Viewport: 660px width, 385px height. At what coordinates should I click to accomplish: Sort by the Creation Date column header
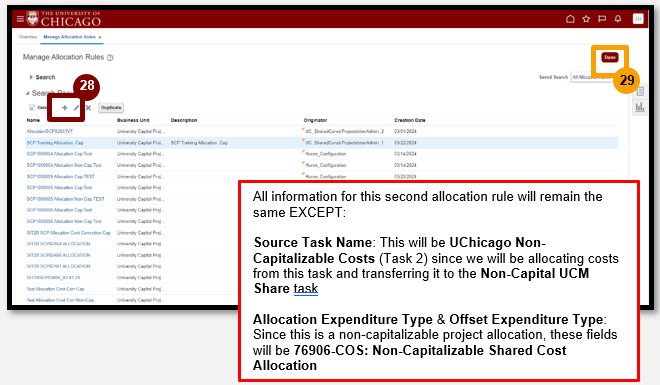pos(410,120)
